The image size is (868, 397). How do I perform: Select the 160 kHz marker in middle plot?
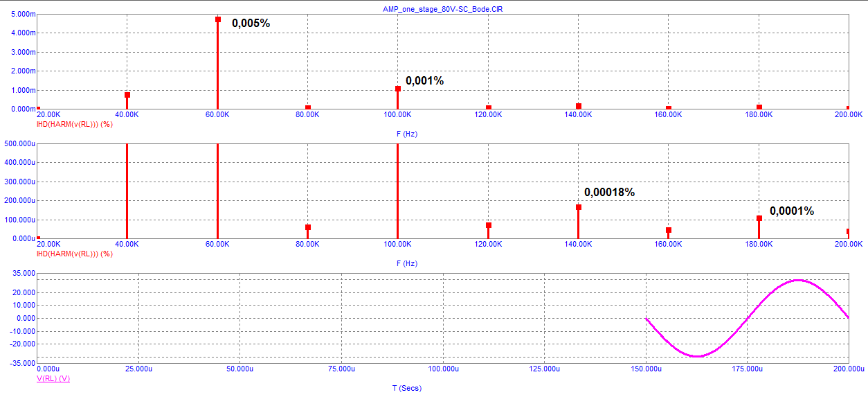point(669,230)
